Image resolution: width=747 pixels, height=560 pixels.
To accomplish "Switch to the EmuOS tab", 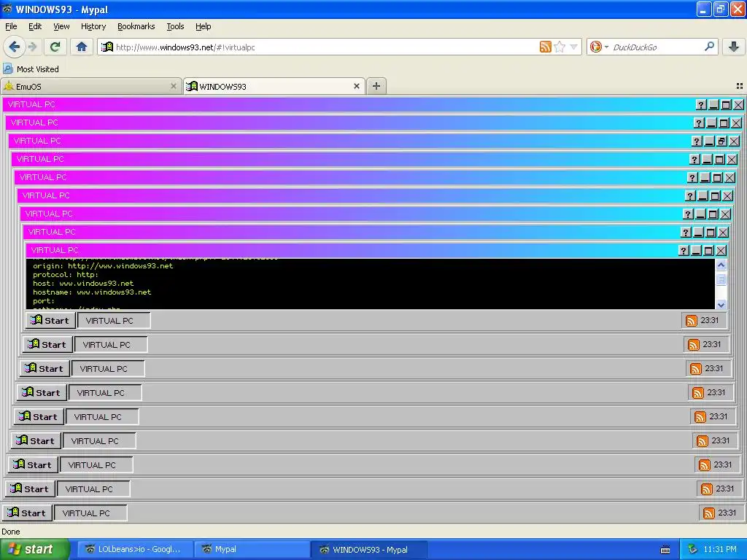I will point(91,86).
